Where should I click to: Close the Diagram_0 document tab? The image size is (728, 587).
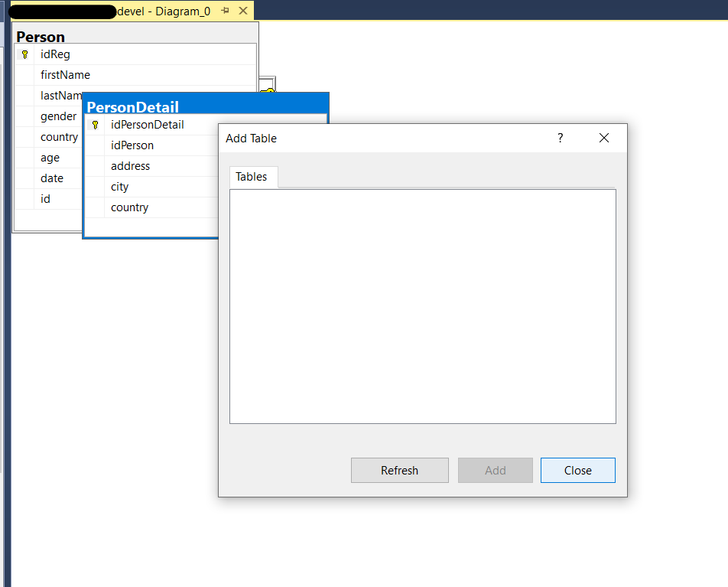[x=243, y=11]
